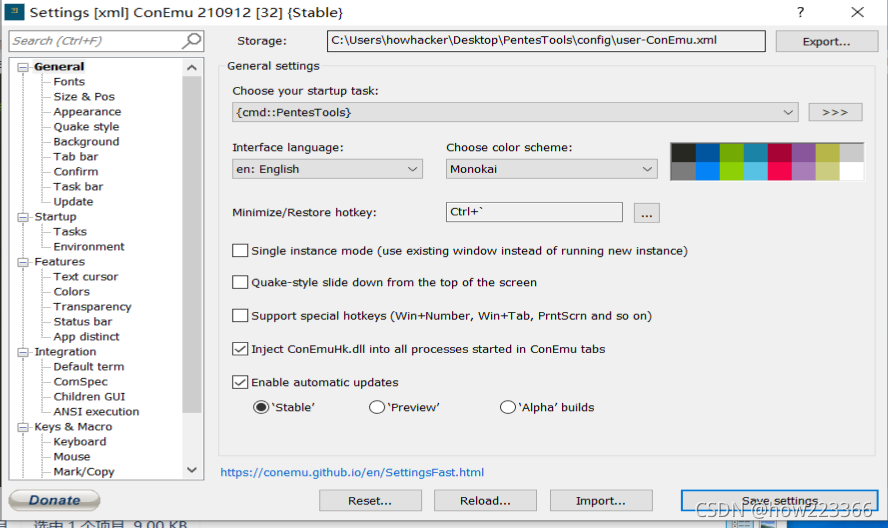Click the search magnifier icon
This screenshot has width=888, height=528.
click(192, 41)
